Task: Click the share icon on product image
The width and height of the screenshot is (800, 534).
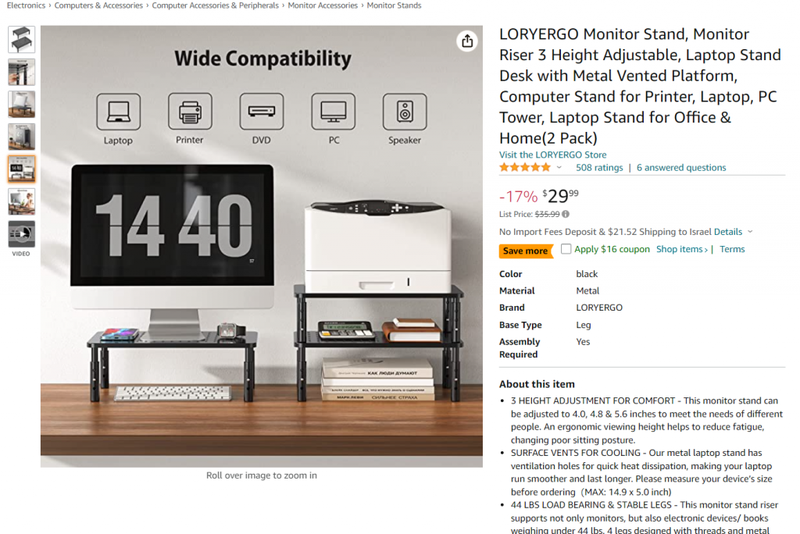Action: 467,41
